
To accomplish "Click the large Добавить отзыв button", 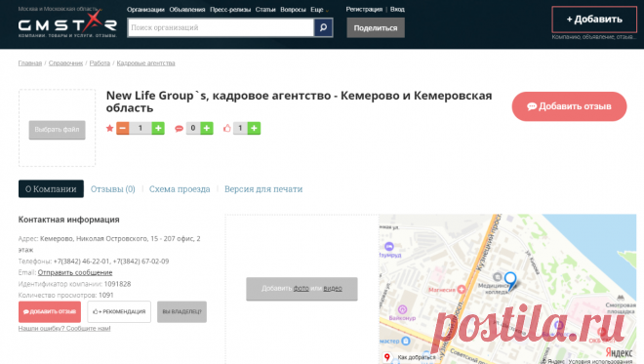I will pyautogui.click(x=569, y=106).
